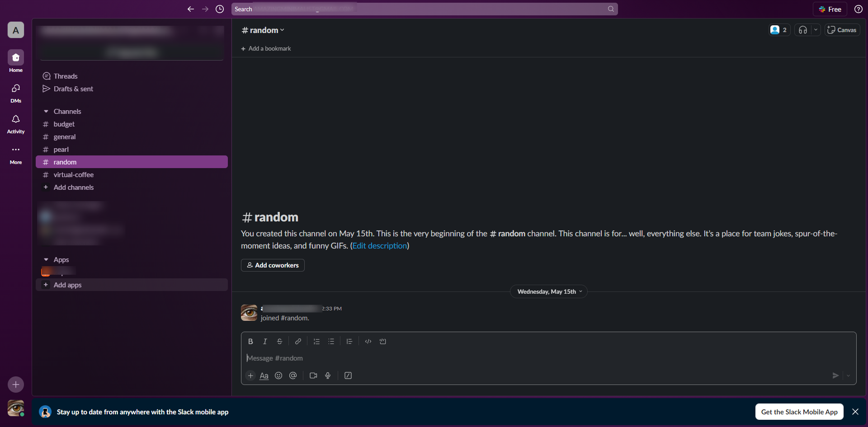Click Add a bookmark
This screenshot has width=868, height=427.
click(x=266, y=49)
